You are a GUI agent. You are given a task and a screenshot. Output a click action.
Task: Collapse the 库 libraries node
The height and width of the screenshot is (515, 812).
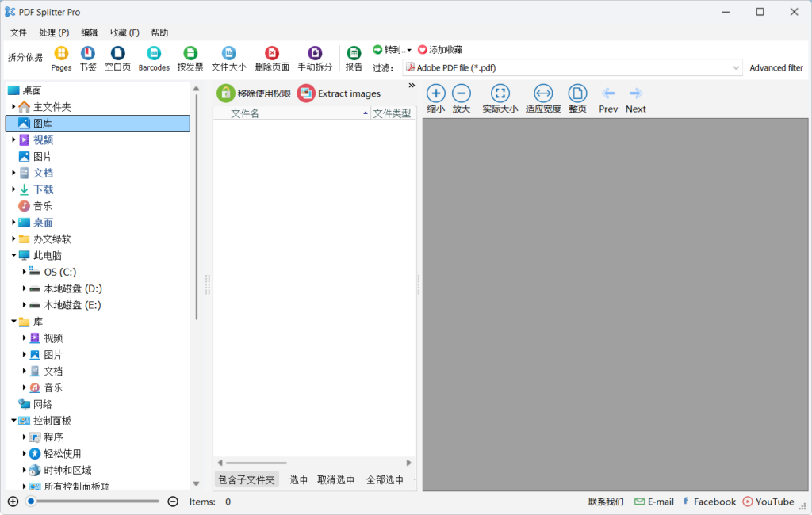click(x=13, y=322)
